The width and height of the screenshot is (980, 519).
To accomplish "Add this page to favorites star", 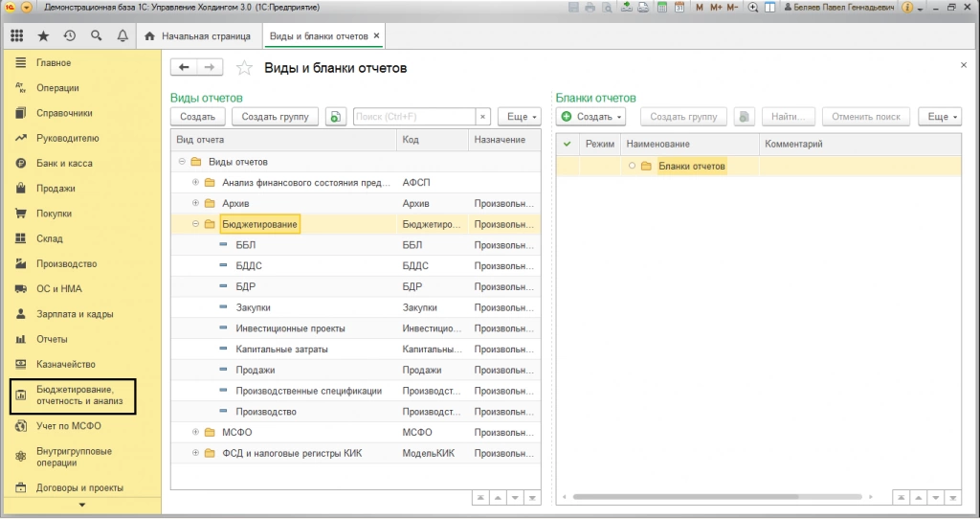I will pyautogui.click(x=245, y=68).
